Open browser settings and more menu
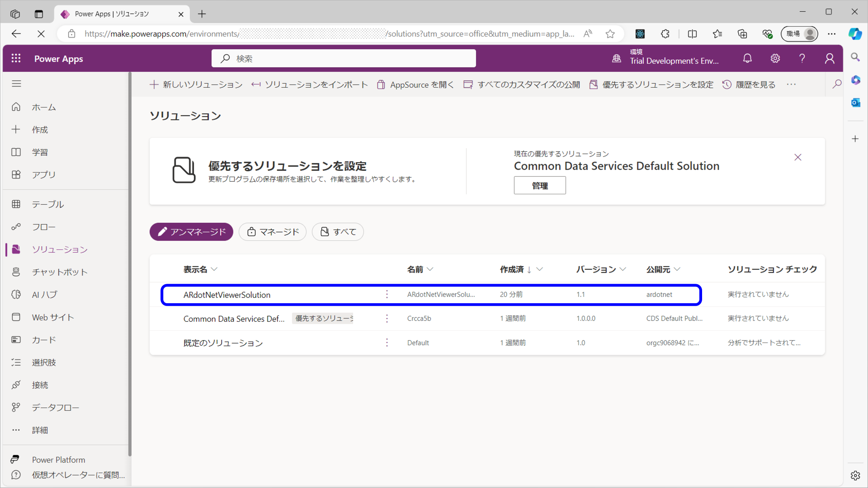Screen dimensions: 868x488 click(x=832, y=34)
